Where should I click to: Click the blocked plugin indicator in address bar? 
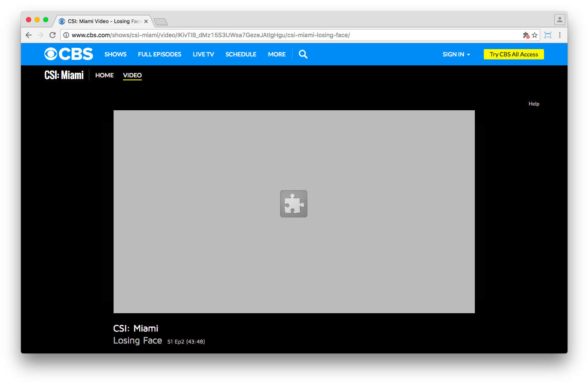(526, 35)
